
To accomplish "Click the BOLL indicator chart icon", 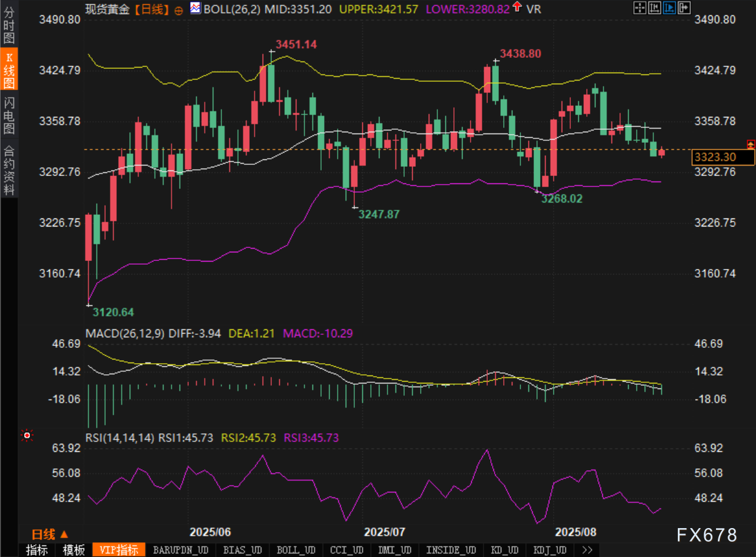I will pyautogui.click(x=195, y=9).
